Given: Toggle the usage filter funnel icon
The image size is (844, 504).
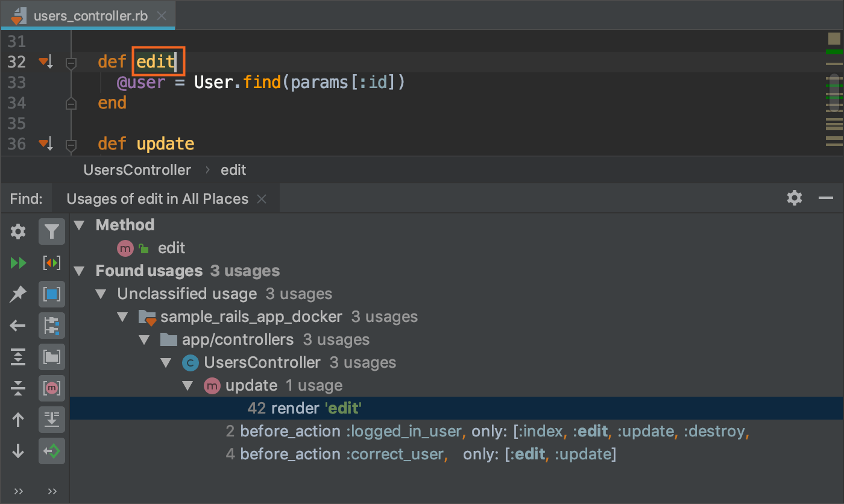Looking at the screenshot, I should [51, 232].
